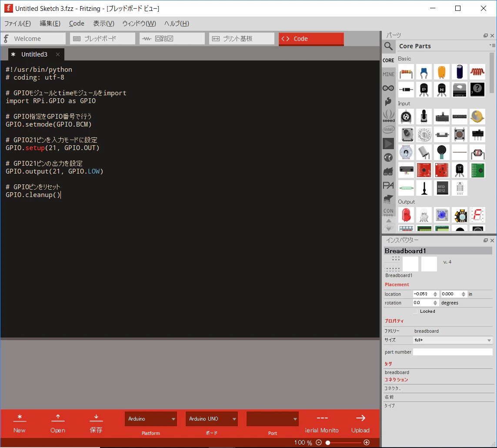The height and width of the screenshot is (448, 497).
Task: Zoom in with the plus icon
Action: [x=367, y=442]
